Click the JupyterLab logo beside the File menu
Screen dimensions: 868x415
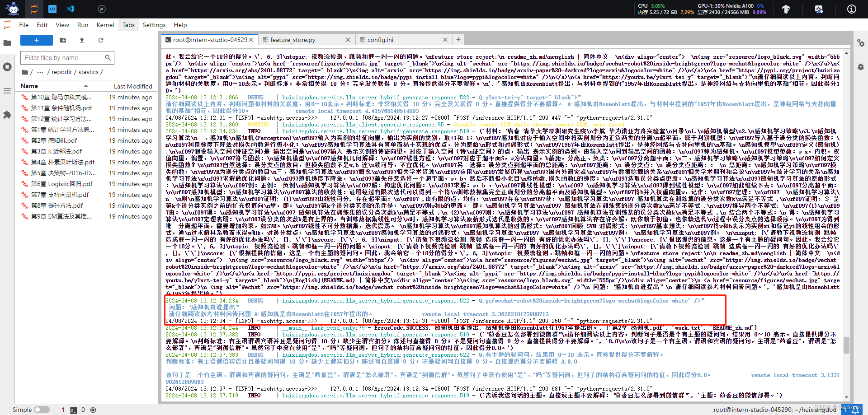pos(7,25)
